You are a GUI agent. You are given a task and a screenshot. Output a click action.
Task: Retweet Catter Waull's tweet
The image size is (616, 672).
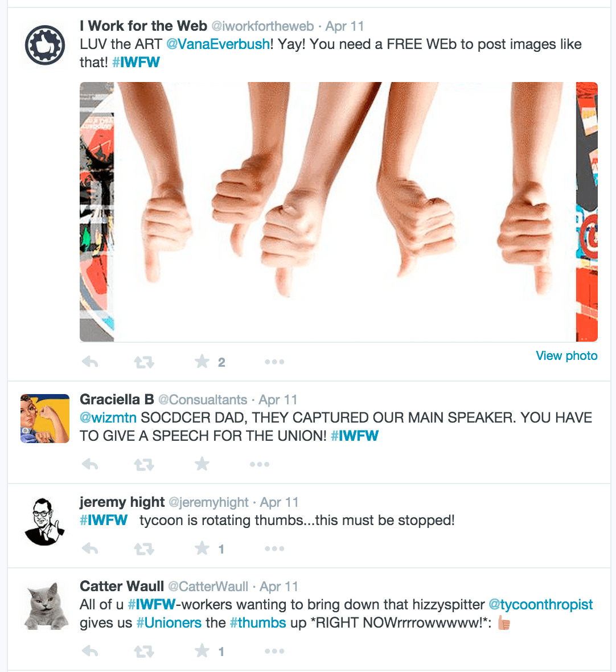point(144,652)
